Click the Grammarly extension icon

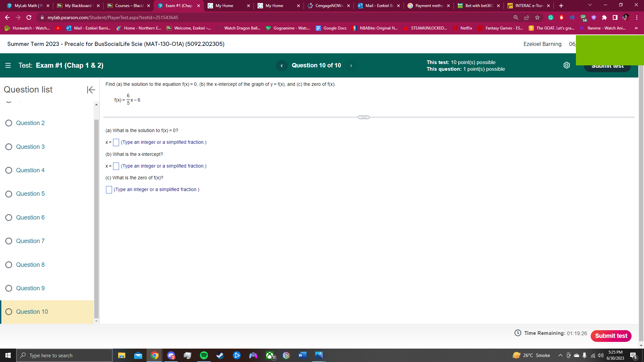tap(550, 17)
